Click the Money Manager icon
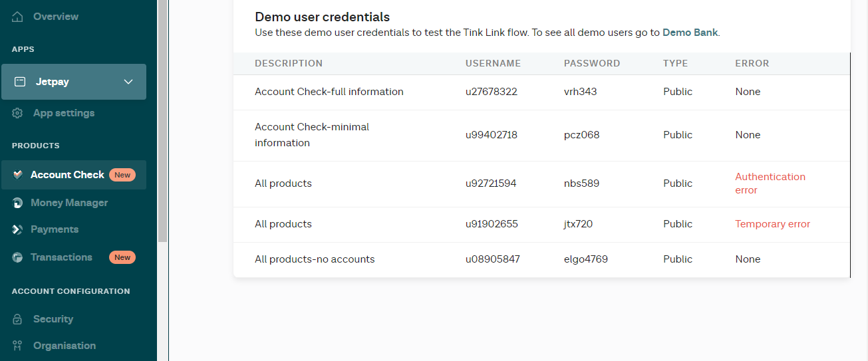The height and width of the screenshot is (361, 868). coord(18,203)
